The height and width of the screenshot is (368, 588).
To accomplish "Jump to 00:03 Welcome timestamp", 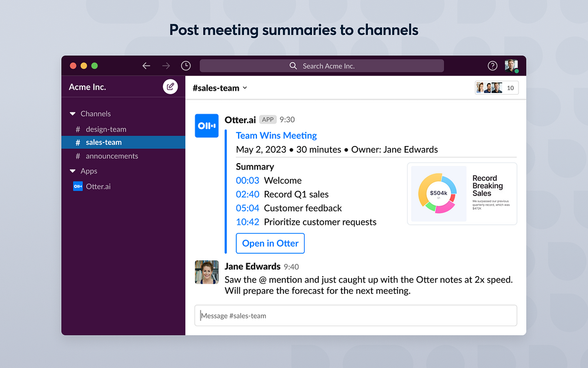I will tap(248, 181).
